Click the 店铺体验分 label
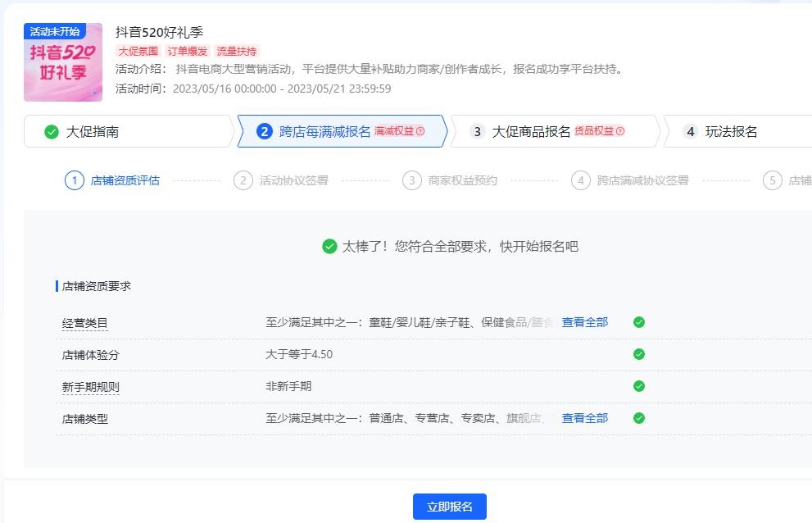 click(91, 355)
